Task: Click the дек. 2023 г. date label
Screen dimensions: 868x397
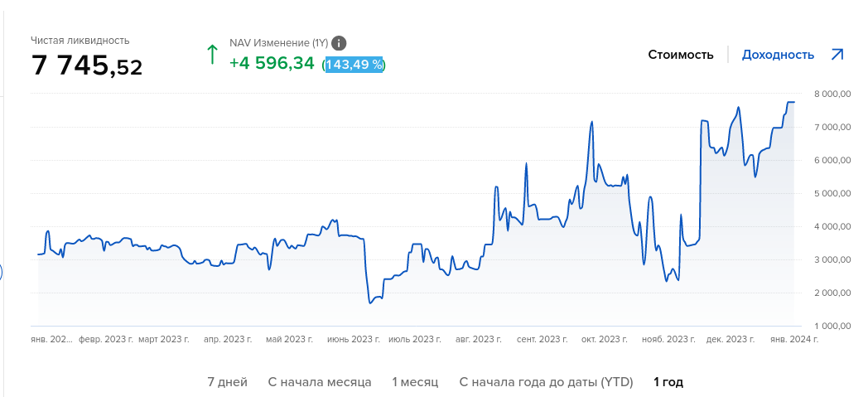Action: [x=731, y=339]
